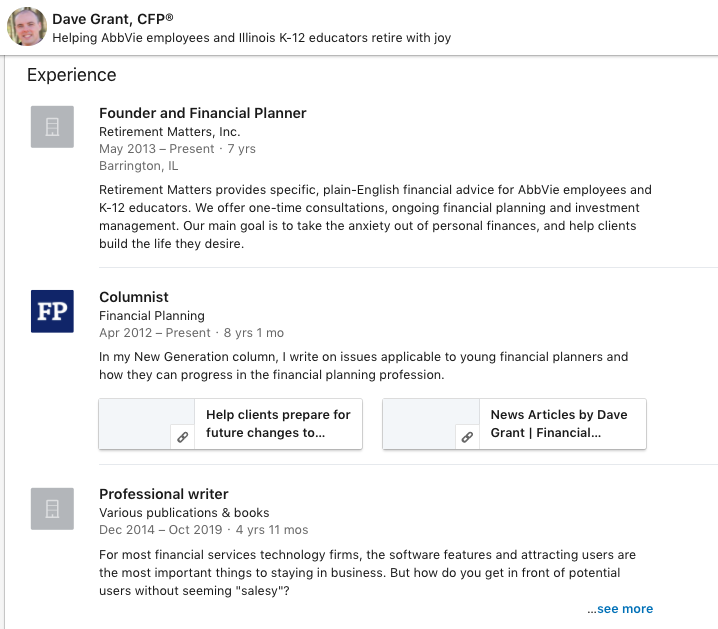
Task: Click the Financial Planning FP logo
Action: point(52,311)
